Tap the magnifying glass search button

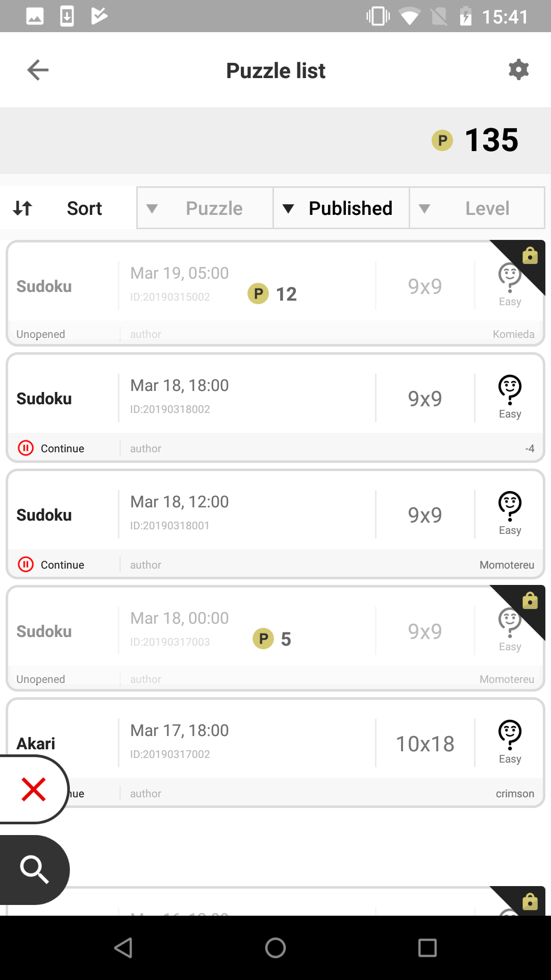(x=34, y=869)
